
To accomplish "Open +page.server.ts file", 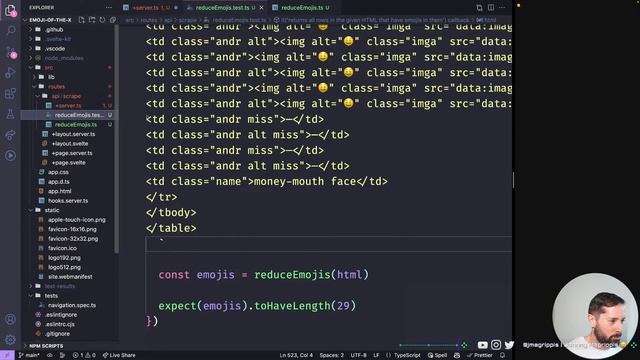I will (x=72, y=153).
